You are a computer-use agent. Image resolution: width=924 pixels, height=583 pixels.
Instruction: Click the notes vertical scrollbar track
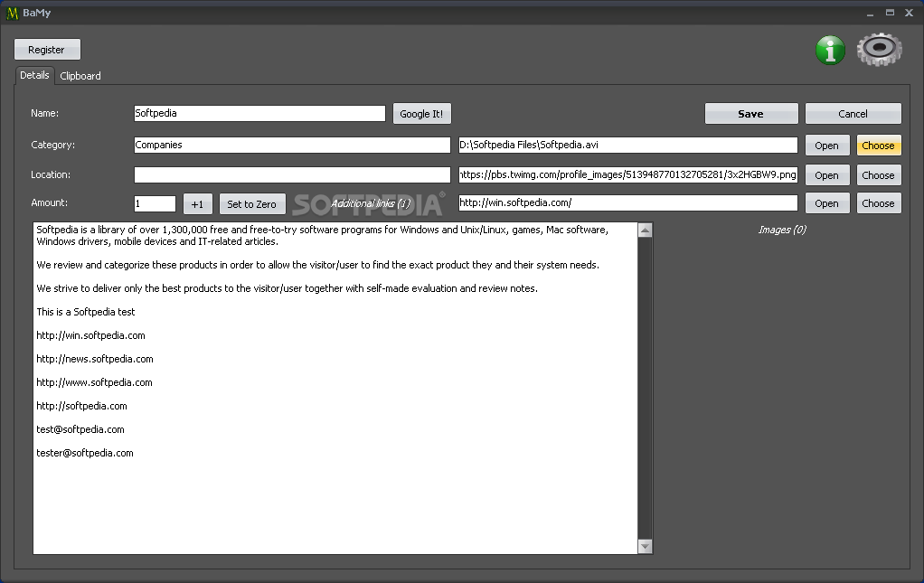[646, 389]
